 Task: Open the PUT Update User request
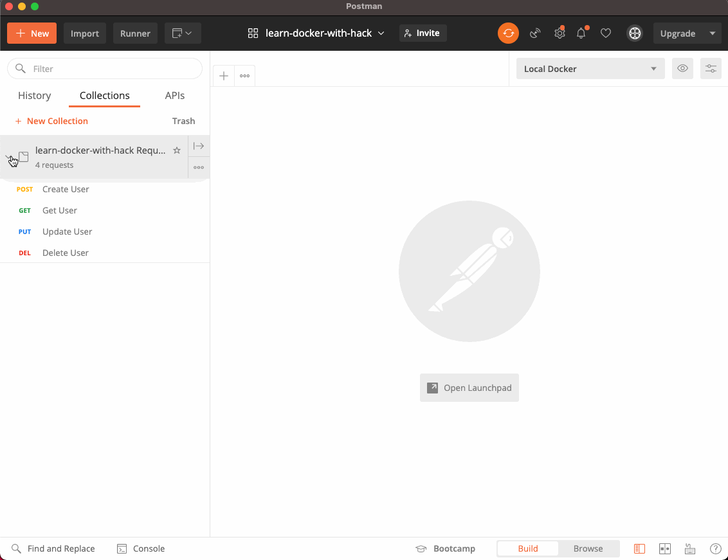pos(105,231)
